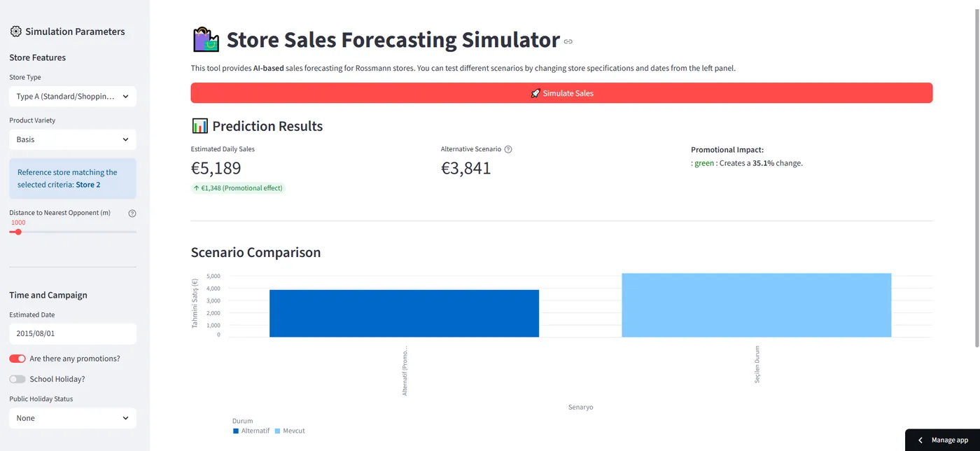Click the Estimated Date input field
This screenshot has height=451, width=980.
(73, 333)
